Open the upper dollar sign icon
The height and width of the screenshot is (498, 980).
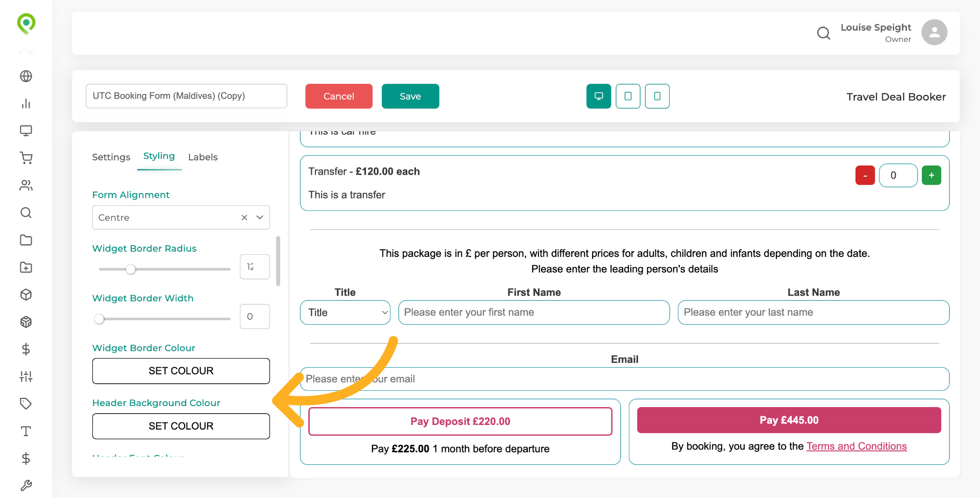[26, 349]
